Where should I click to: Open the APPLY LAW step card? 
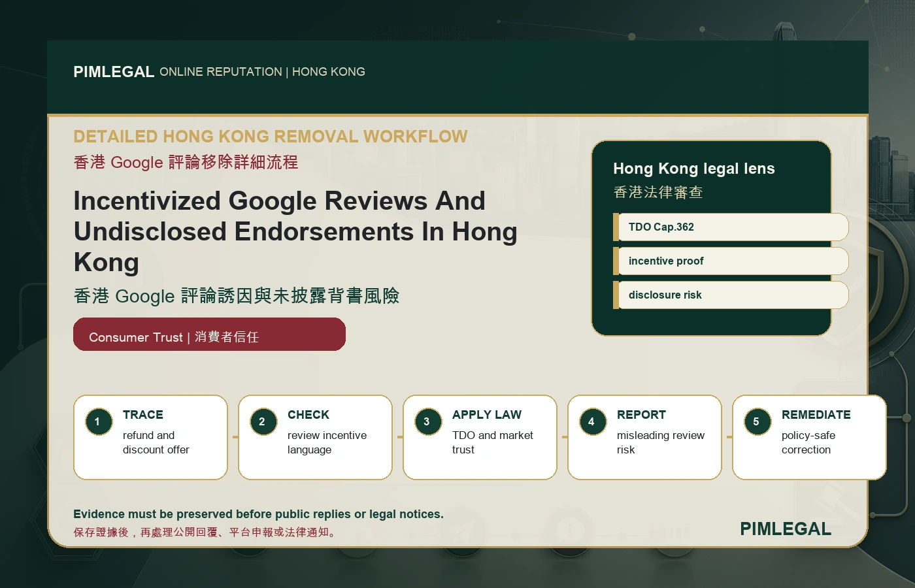(480, 437)
